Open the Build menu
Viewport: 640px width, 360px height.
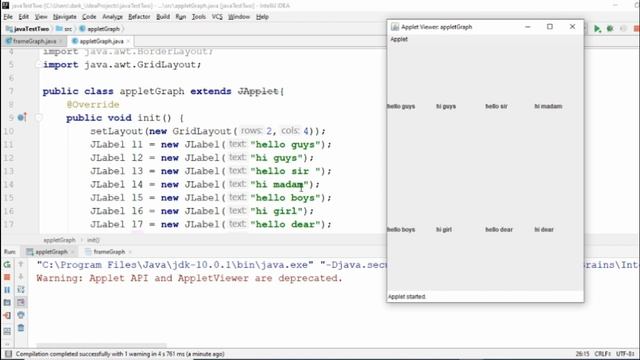[x=163, y=17]
